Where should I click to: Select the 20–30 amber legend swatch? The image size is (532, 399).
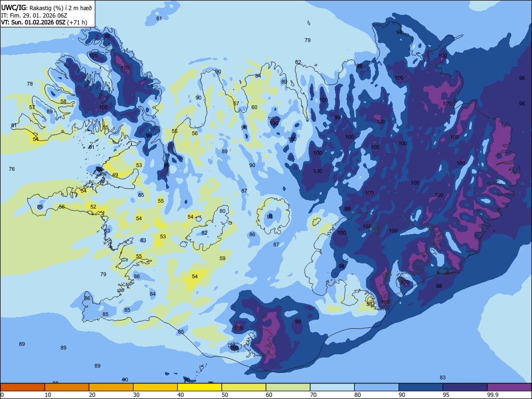pyautogui.click(x=111, y=387)
